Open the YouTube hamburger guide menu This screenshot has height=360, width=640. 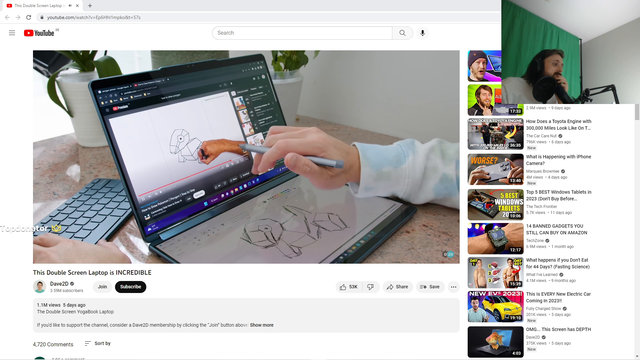pos(12,33)
